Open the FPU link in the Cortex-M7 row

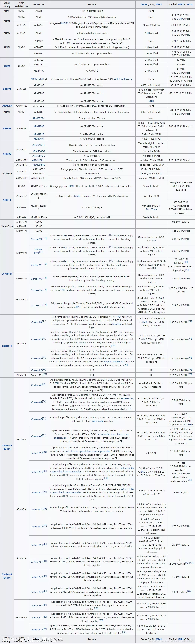click(x=78, y=307)
